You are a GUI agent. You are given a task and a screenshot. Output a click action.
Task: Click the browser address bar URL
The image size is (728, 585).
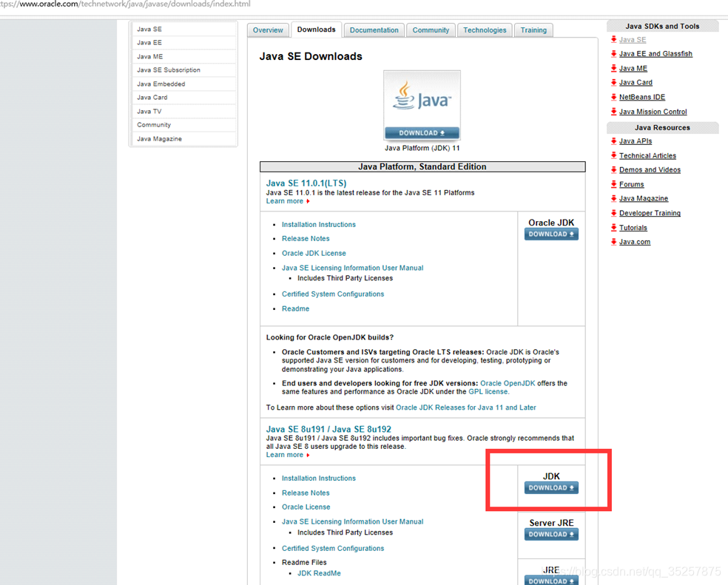click(125, 4)
